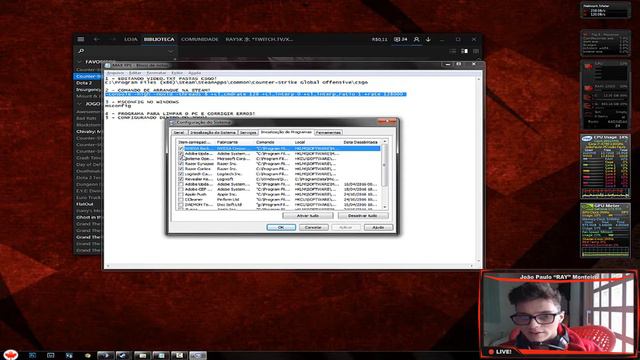Image resolution: width=640 pixels, height=360 pixels.
Task: Switch to Inicialização do Sistema tab
Action: pyautogui.click(x=213, y=133)
